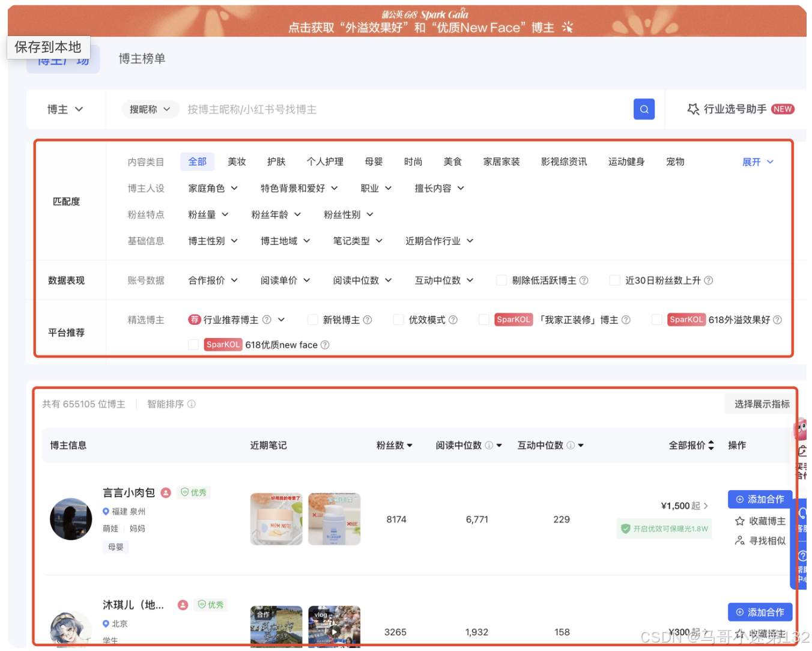Image resolution: width=812 pixels, height=651 pixels.
Task: Enable the SparKOL 618优质new face filter
Action: 193,344
